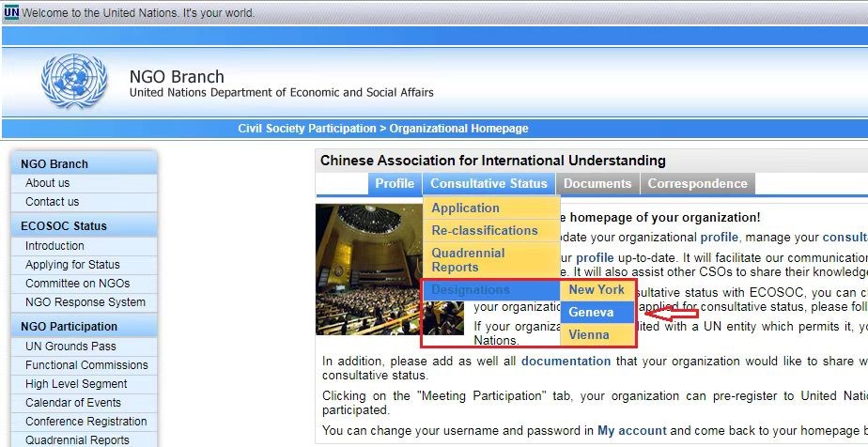The width and height of the screenshot is (868, 447).
Task: Click the NGO Participation sidebar header
Action: pyautogui.click(x=85, y=327)
